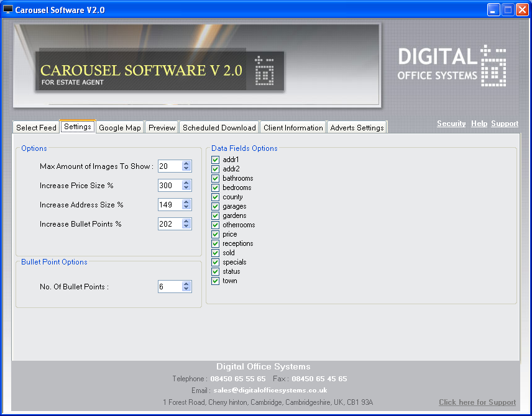Click the monitor icon in title bar
The image size is (532, 416).
point(7,9)
